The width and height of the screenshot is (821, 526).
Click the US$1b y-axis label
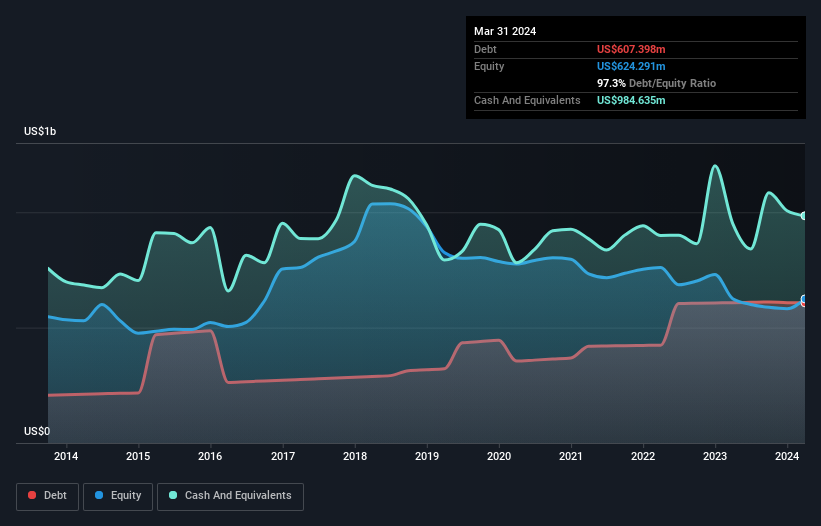coord(40,131)
